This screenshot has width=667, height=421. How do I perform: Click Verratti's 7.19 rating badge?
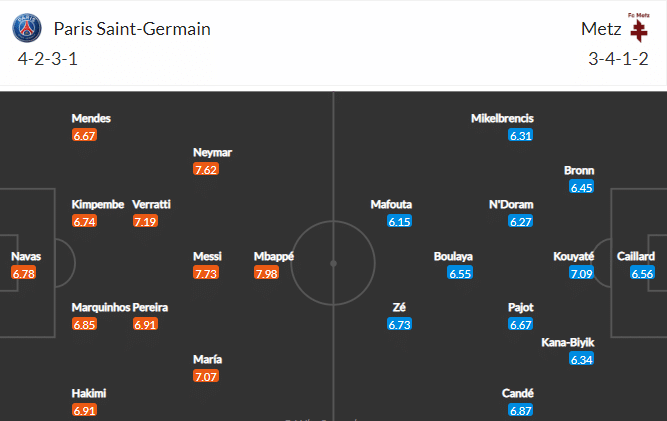[146, 221]
